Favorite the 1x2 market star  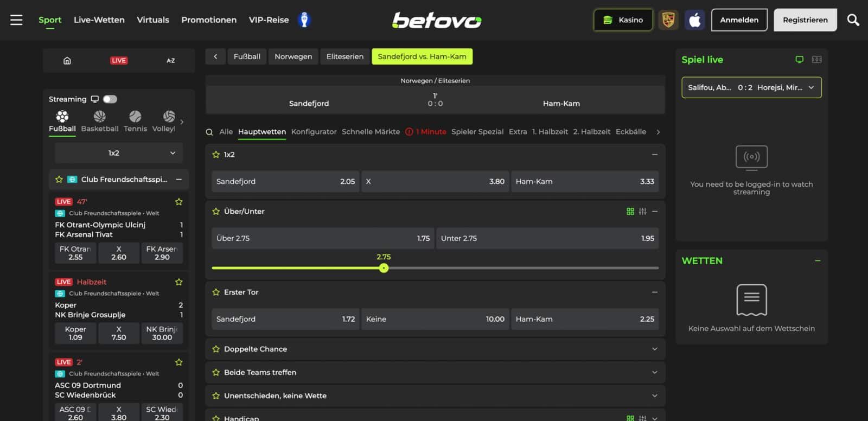[x=216, y=155]
